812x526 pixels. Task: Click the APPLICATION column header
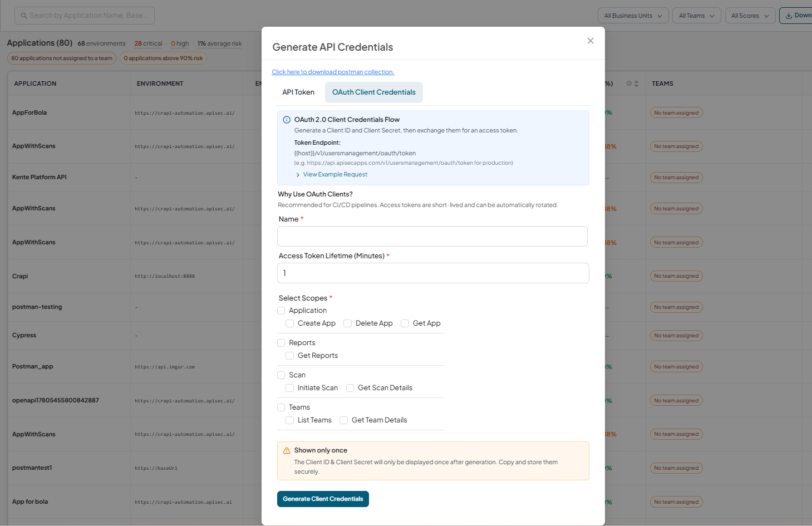click(x=35, y=83)
